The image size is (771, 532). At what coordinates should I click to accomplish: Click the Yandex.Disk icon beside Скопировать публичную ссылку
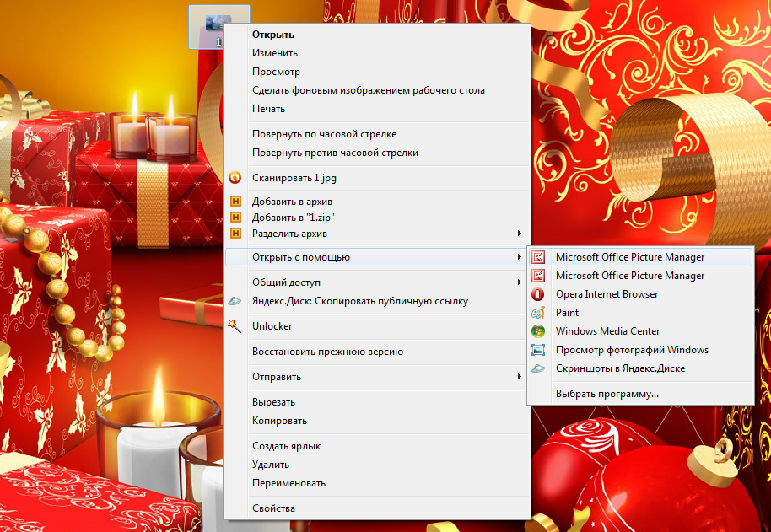235,301
